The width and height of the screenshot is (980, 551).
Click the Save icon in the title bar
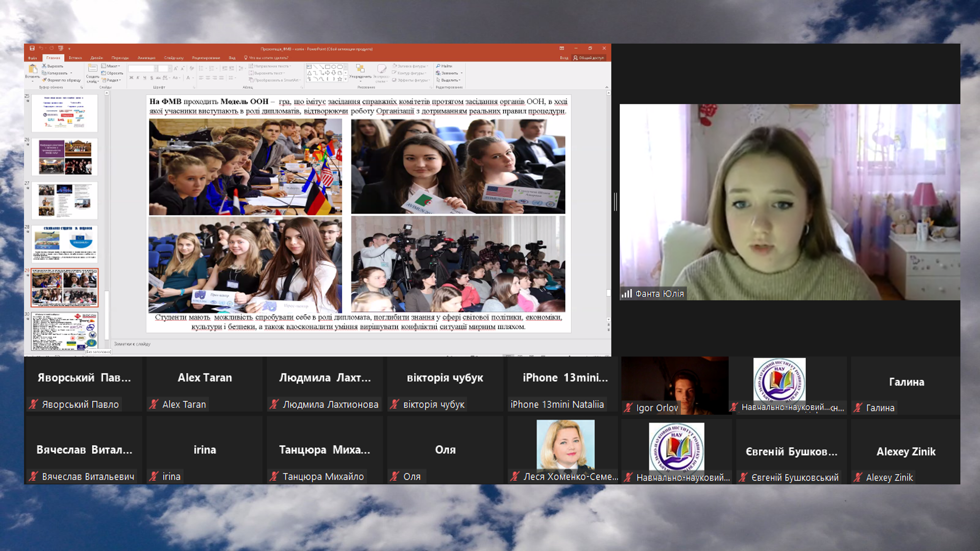pyautogui.click(x=32, y=48)
